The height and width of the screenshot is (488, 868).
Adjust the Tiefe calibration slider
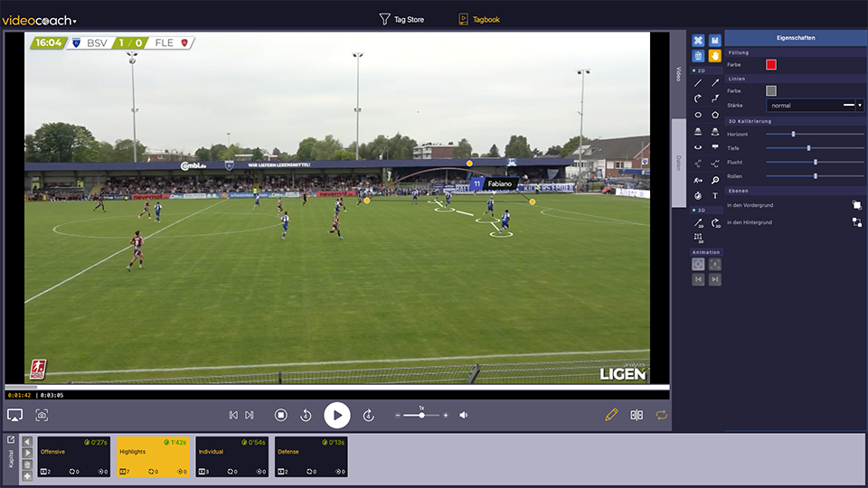(x=815, y=148)
